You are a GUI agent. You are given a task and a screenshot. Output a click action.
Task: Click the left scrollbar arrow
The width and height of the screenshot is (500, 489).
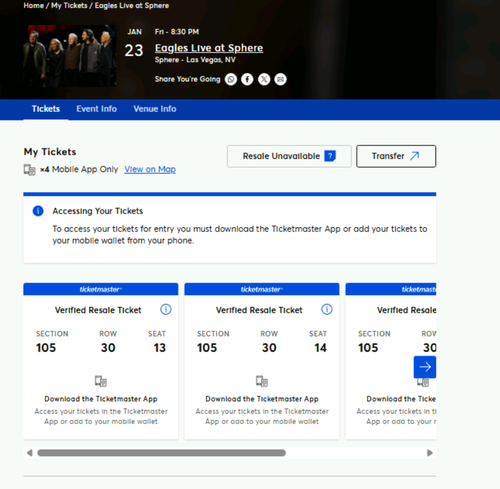(30, 453)
